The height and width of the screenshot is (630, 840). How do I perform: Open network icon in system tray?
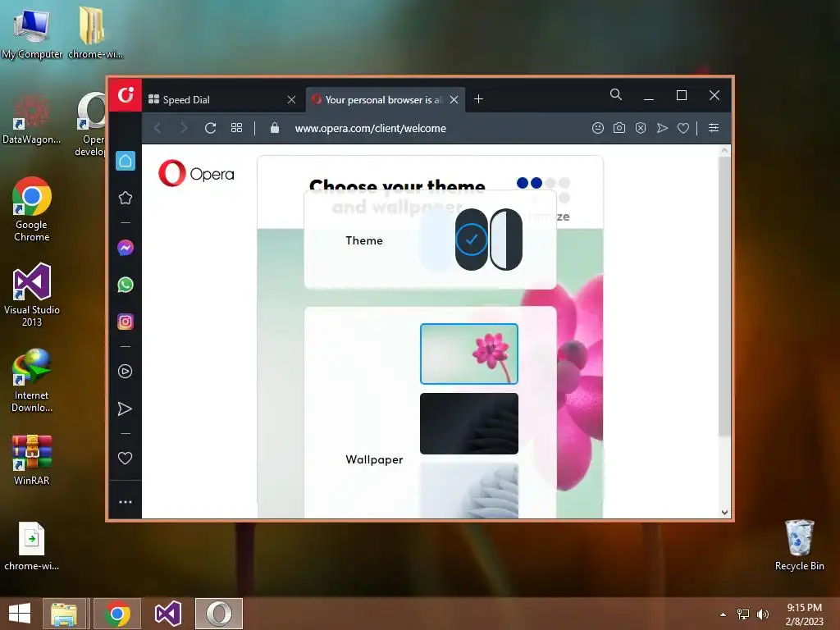point(743,614)
